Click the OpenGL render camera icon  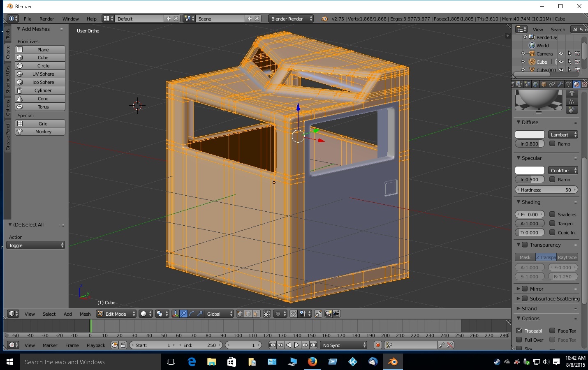(x=328, y=314)
